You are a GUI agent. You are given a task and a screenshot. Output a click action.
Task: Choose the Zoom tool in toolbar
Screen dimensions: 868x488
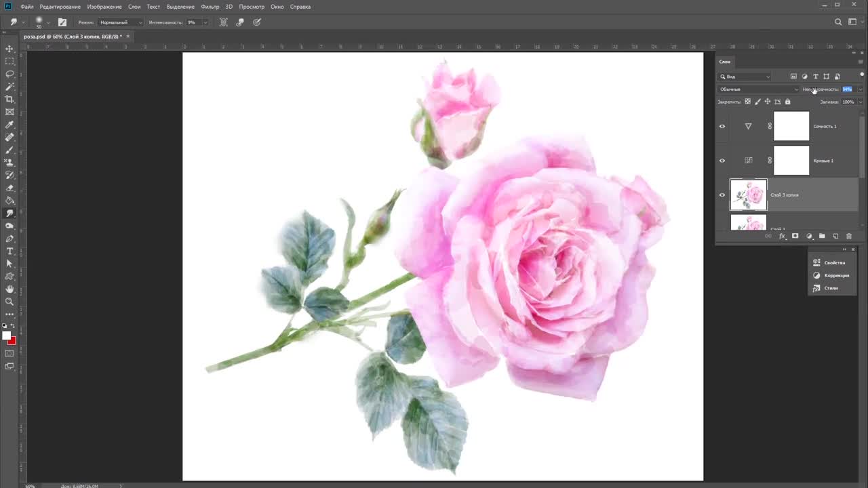pyautogui.click(x=9, y=302)
